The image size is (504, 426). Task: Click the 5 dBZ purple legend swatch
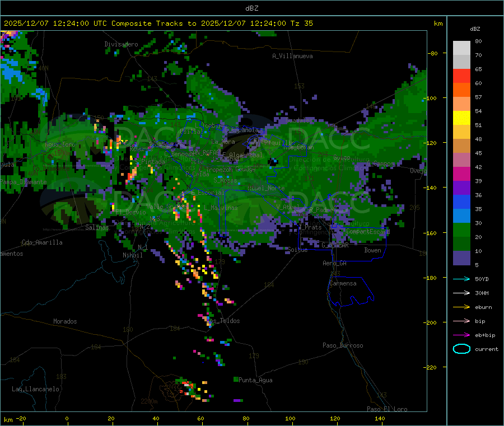pyautogui.click(x=461, y=258)
